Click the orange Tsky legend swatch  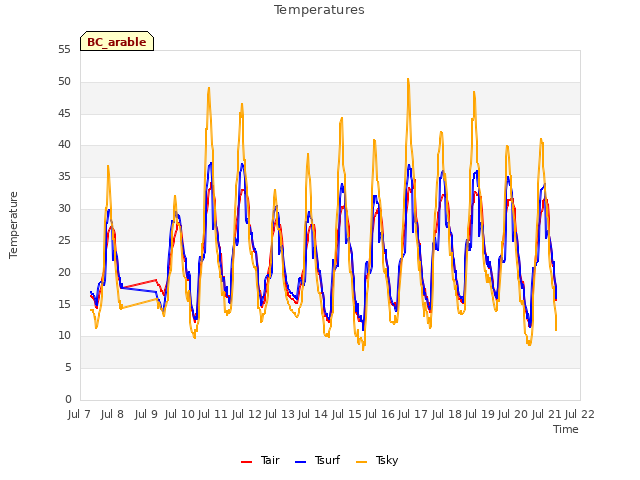(x=361, y=462)
